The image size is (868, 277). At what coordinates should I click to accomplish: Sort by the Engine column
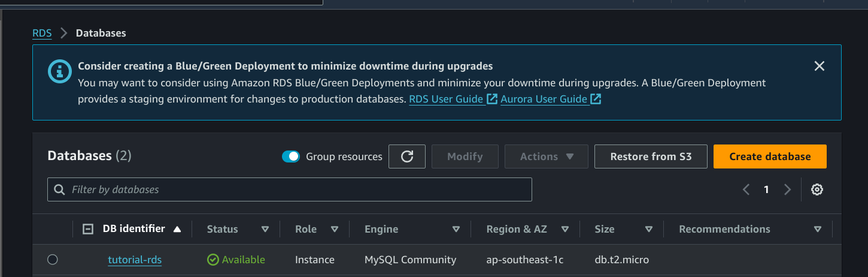click(x=456, y=229)
